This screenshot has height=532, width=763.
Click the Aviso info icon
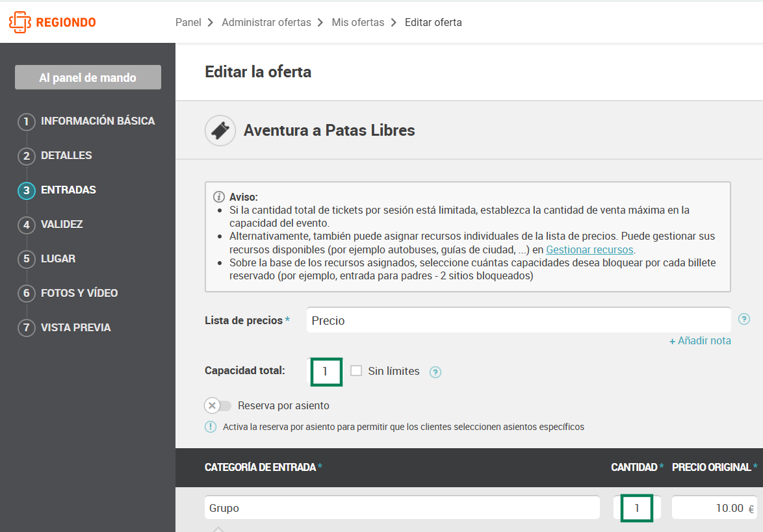(x=219, y=197)
